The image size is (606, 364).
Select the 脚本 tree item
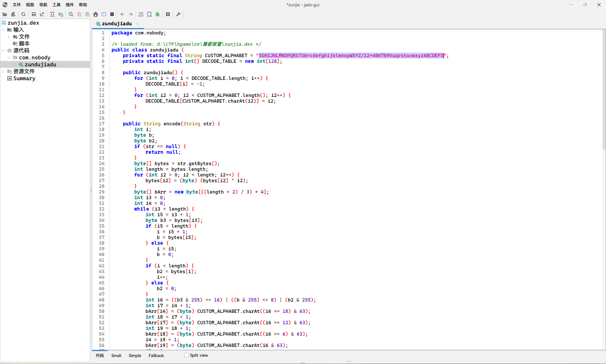coord(24,44)
